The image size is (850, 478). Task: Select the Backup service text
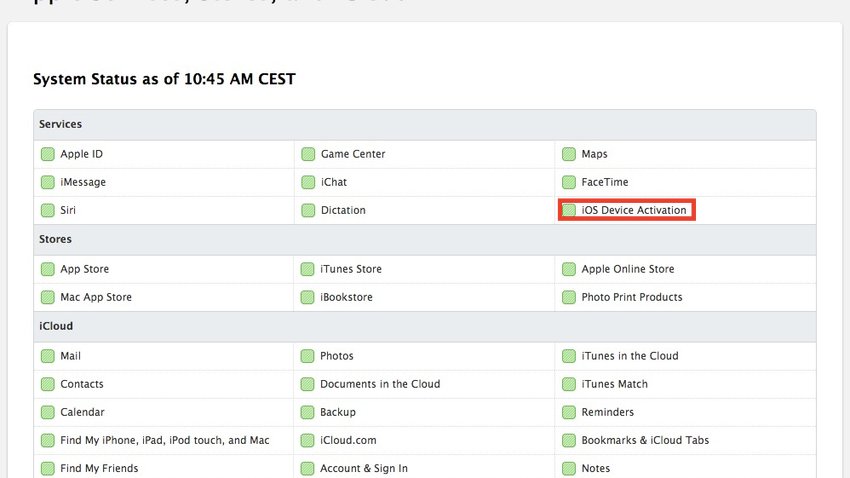pos(338,412)
